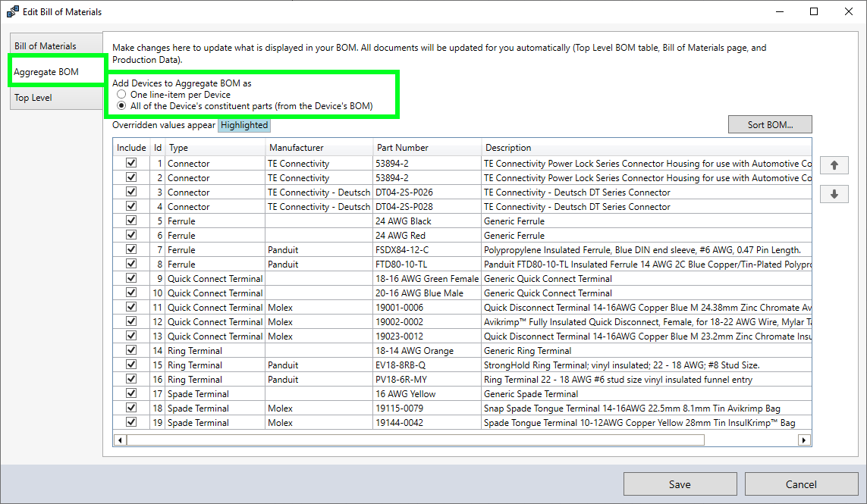
Task: Select part number DT04-2S-P028 cell
Action: pos(427,207)
